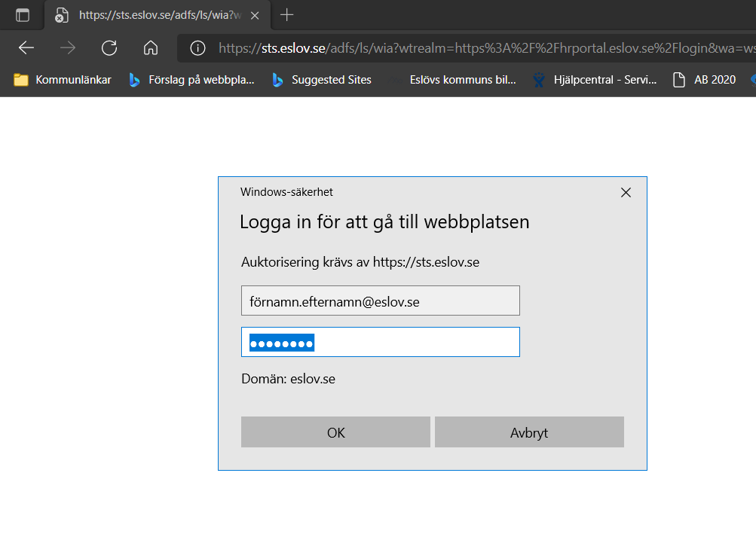756x537 pixels.
Task: Click 'Auktorisering krävs av https://sts.eslov.se' text
Action: point(360,262)
